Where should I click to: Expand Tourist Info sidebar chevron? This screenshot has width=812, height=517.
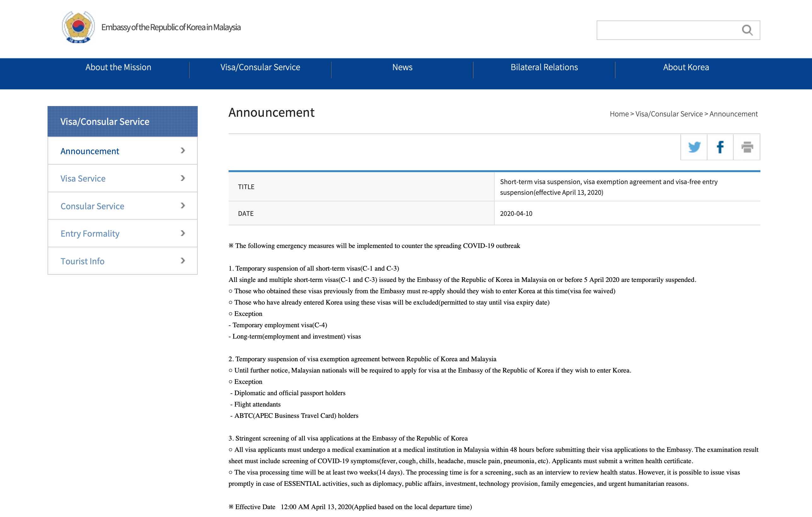[183, 261]
